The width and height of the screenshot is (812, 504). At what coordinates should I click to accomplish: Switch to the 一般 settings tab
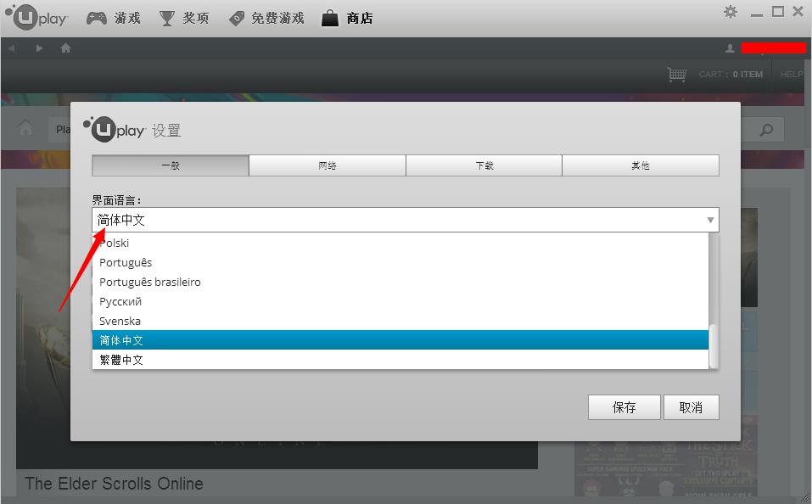pyautogui.click(x=171, y=165)
